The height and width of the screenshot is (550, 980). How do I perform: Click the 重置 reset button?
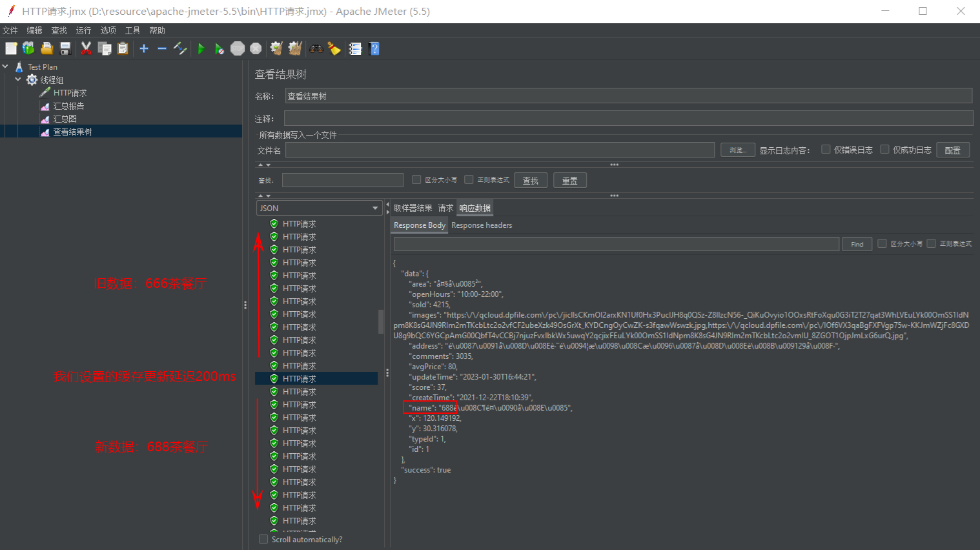pyautogui.click(x=570, y=180)
